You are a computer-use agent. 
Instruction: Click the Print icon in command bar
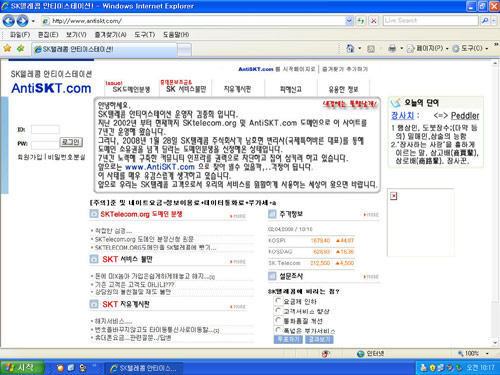pos(392,49)
